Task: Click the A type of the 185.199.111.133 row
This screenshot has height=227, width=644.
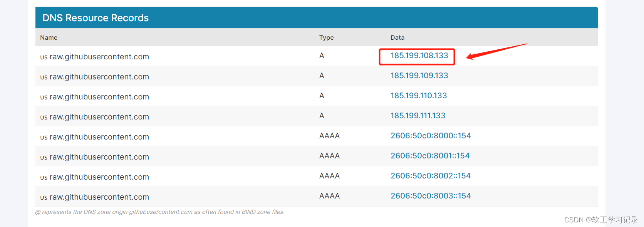Action: tap(322, 116)
